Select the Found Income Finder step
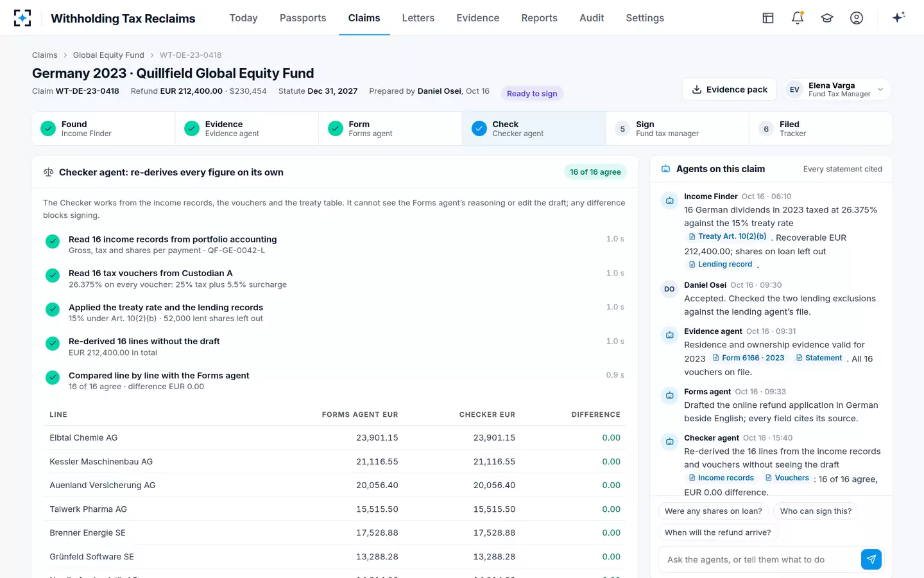 (x=103, y=128)
